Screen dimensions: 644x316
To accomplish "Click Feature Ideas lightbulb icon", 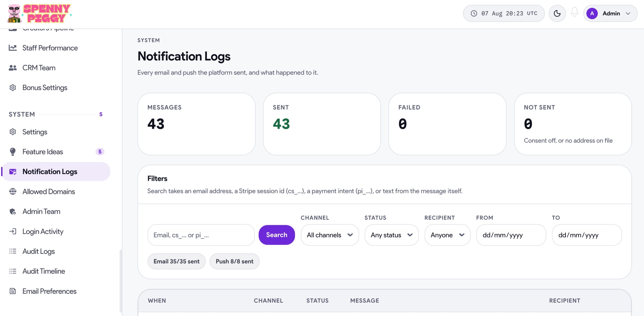I will point(13,152).
